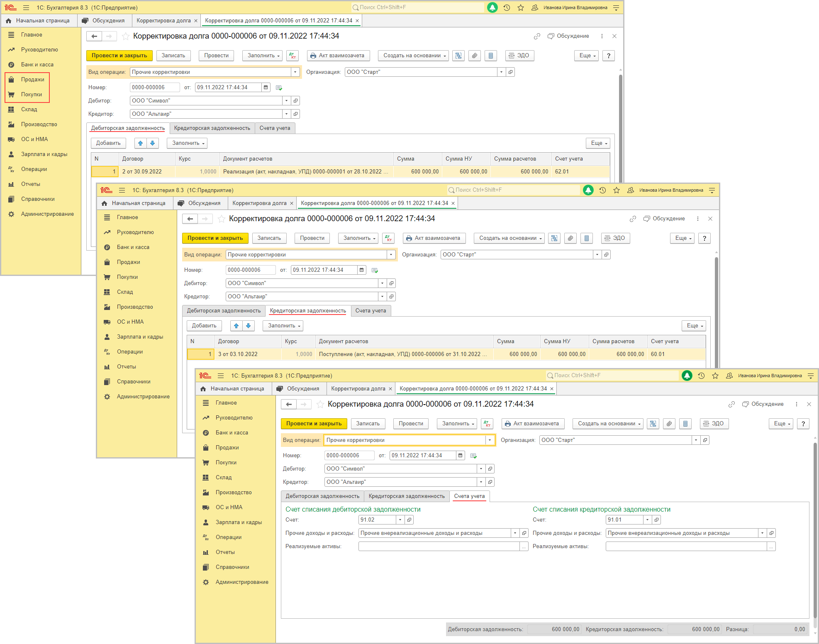The image size is (819, 644).
Task: Open Покупки section in back window sidebar
Action: point(32,95)
